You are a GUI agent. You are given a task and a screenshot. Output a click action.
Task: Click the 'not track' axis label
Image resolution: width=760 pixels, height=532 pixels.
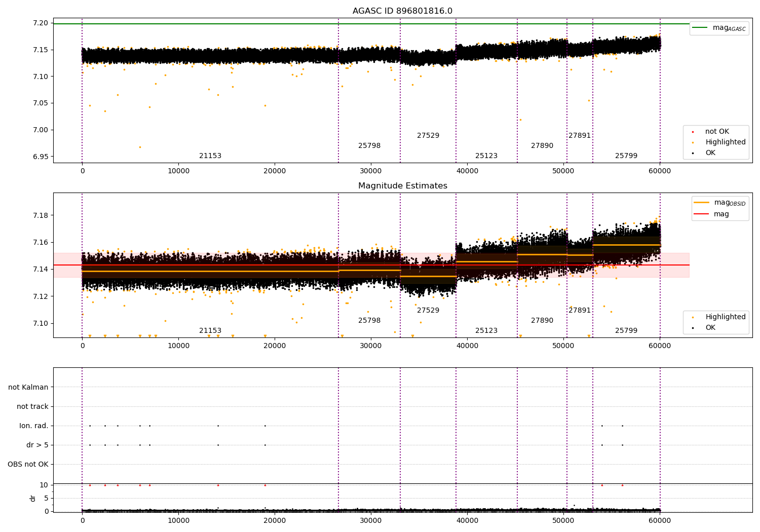pyautogui.click(x=32, y=407)
